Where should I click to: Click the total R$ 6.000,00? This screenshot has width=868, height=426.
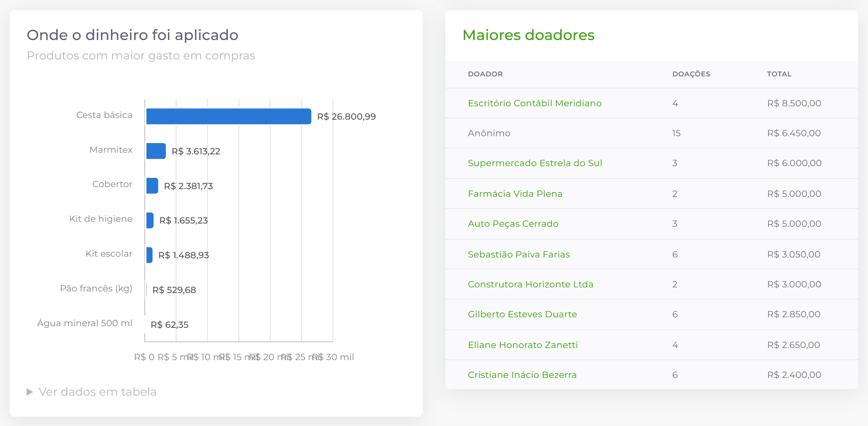pos(794,163)
